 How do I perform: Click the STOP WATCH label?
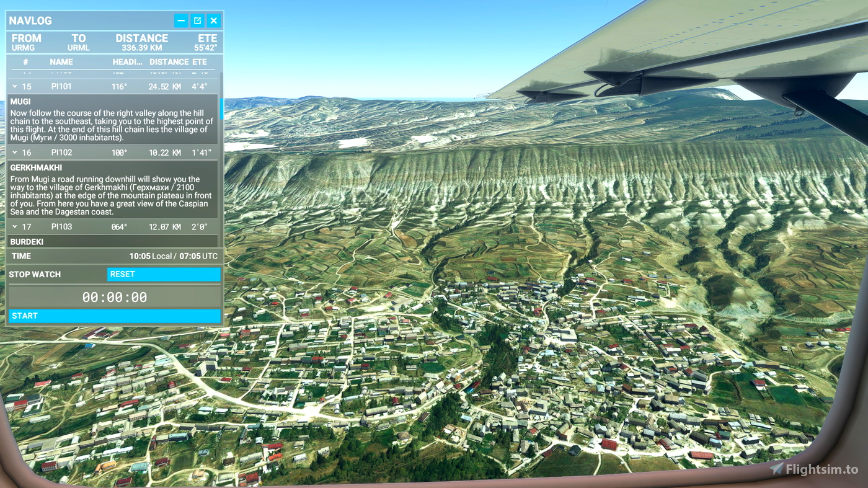pyautogui.click(x=35, y=274)
